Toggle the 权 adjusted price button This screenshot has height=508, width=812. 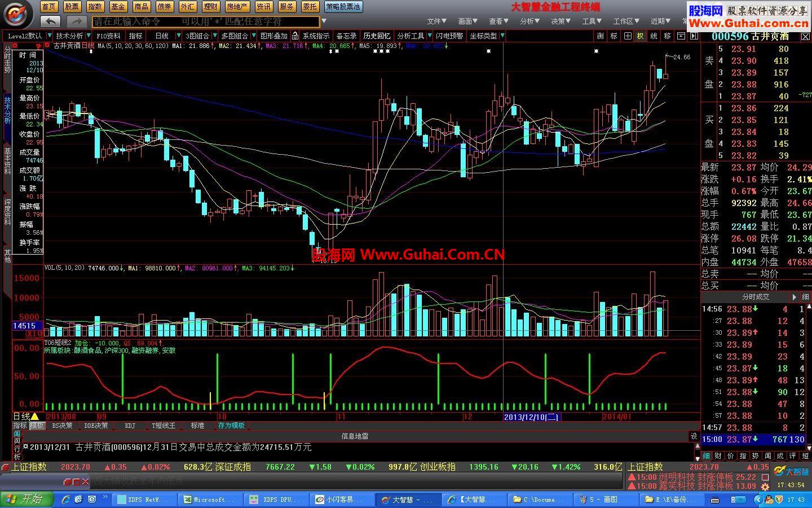(x=640, y=36)
